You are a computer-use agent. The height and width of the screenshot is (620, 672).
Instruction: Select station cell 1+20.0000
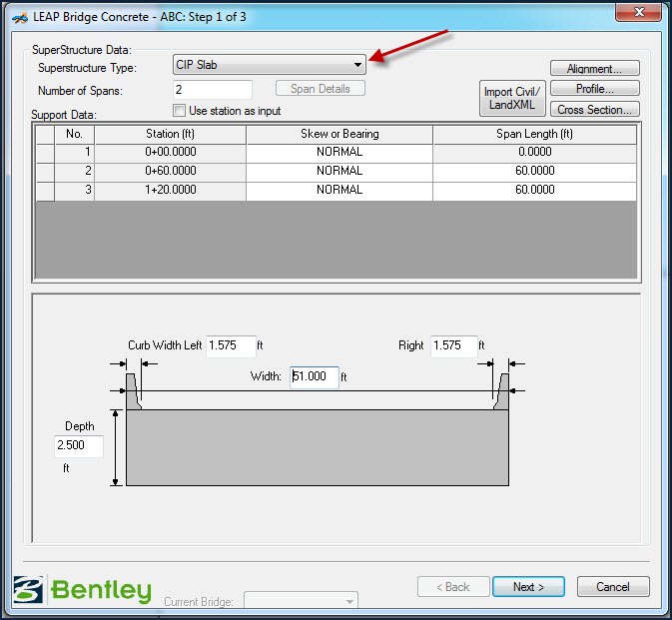tap(170, 190)
